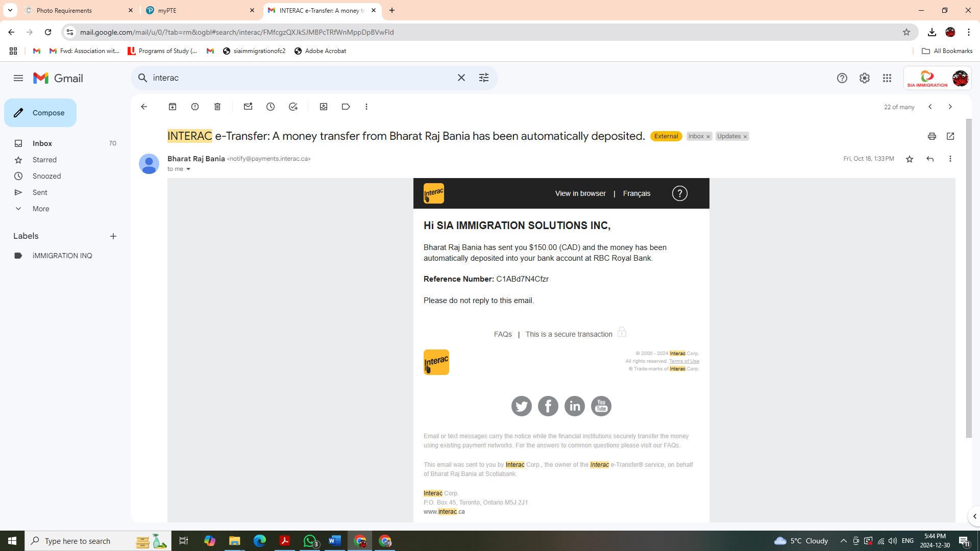
Task: Open the Interac YouTube icon
Action: (601, 406)
